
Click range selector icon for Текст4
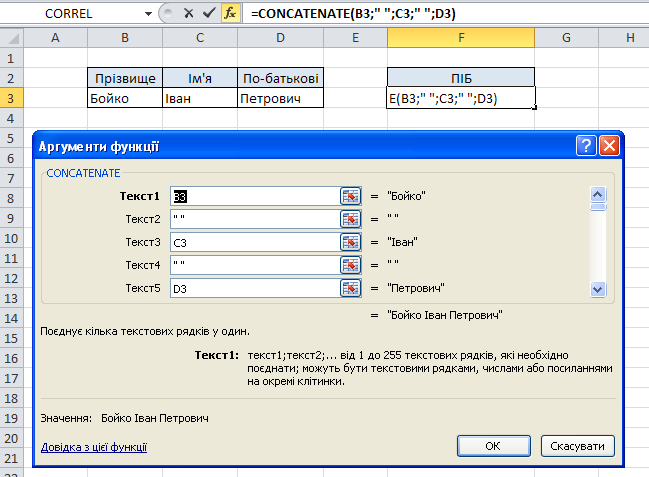(x=350, y=265)
